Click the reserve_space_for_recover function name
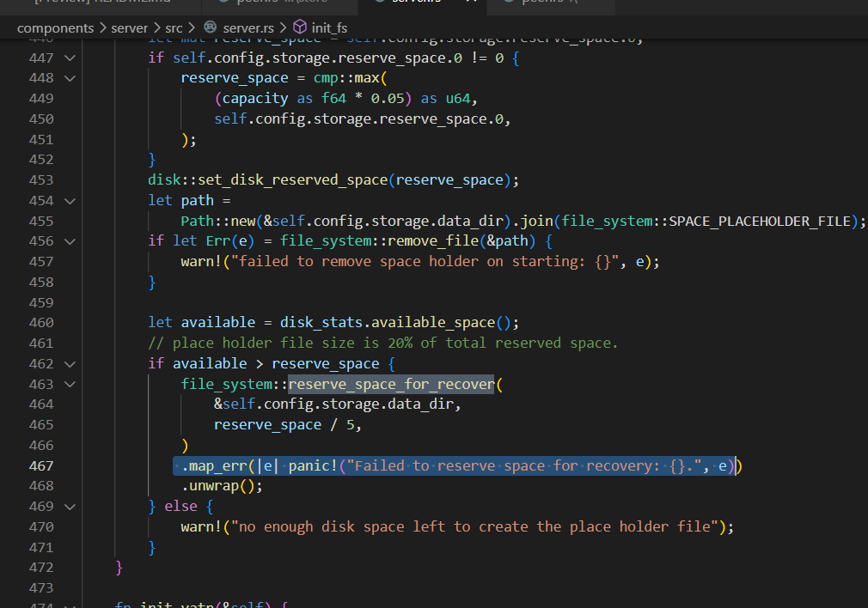 (390, 384)
